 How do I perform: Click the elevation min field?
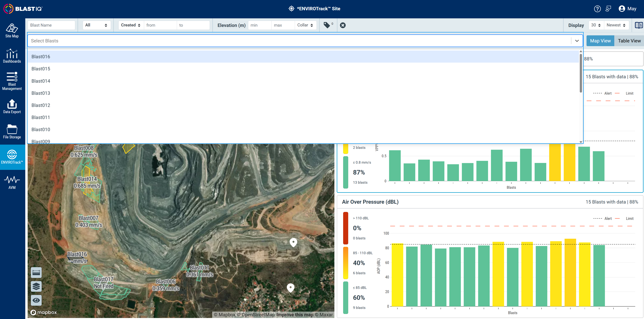[x=260, y=25]
